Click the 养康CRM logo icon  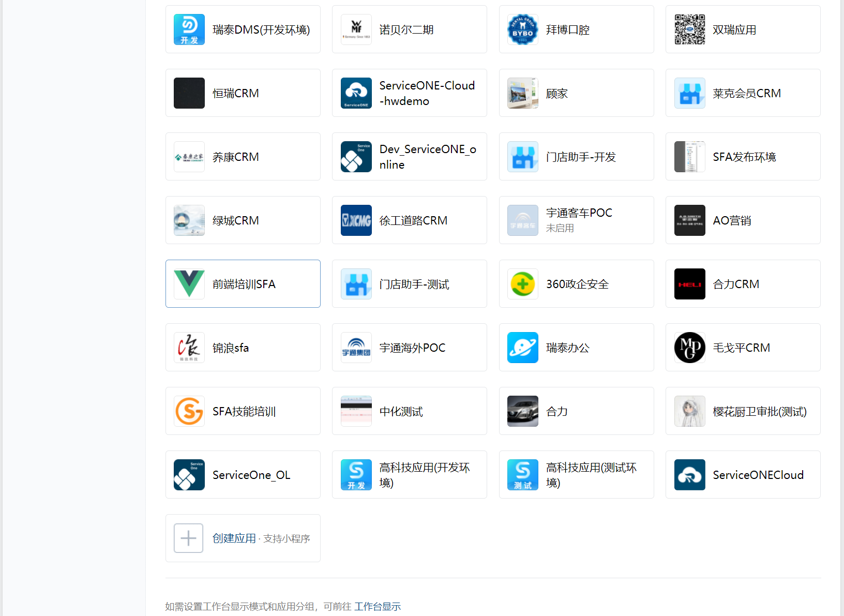pos(189,157)
